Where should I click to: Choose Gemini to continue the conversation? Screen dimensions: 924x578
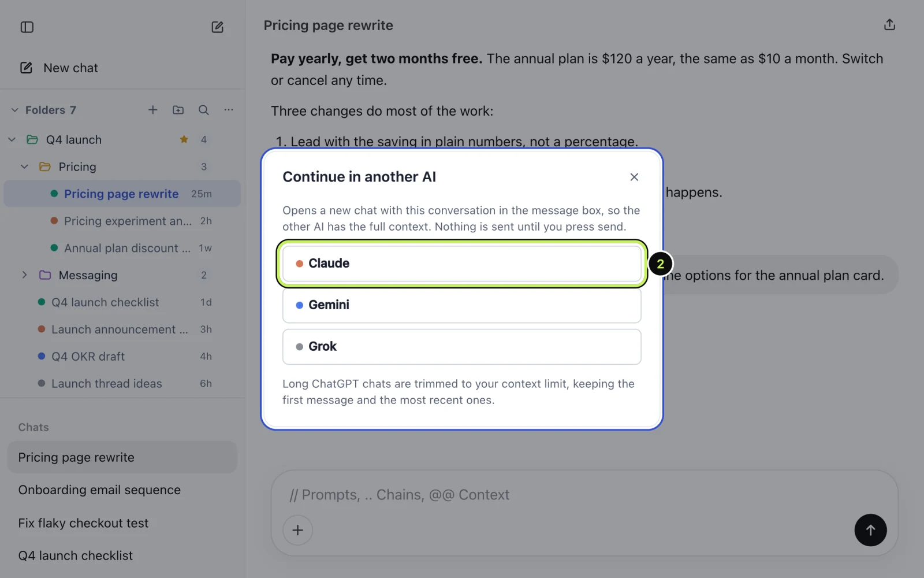pos(462,305)
